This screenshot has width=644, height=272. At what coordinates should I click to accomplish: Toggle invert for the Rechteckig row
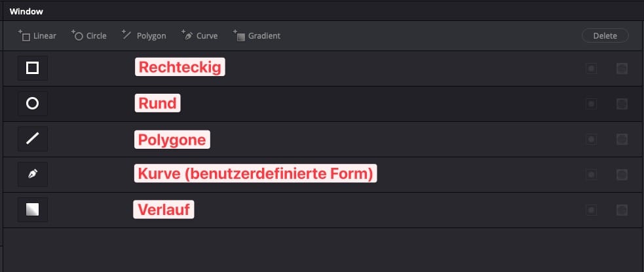click(591, 69)
